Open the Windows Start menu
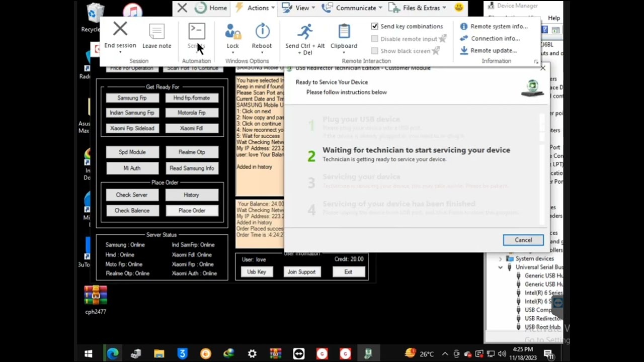The width and height of the screenshot is (644, 362). (89, 354)
